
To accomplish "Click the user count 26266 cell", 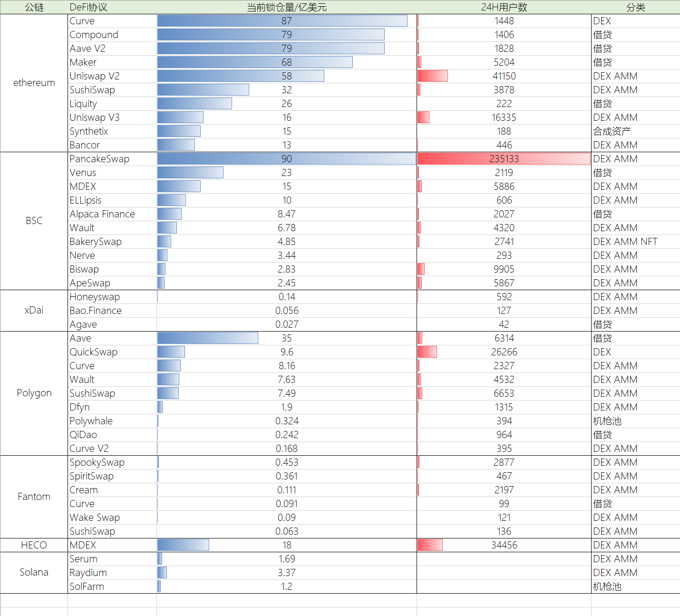I will [504, 352].
